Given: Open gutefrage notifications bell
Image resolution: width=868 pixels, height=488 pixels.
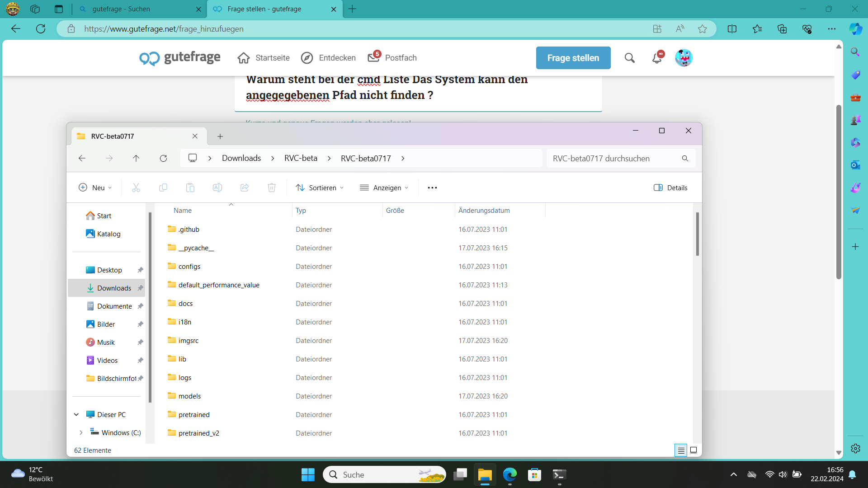Looking at the screenshot, I should pos(657,58).
